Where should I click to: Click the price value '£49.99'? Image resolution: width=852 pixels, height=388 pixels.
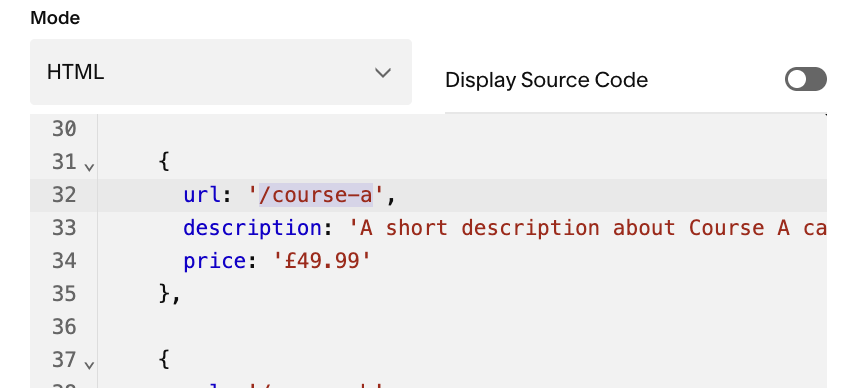(321, 261)
